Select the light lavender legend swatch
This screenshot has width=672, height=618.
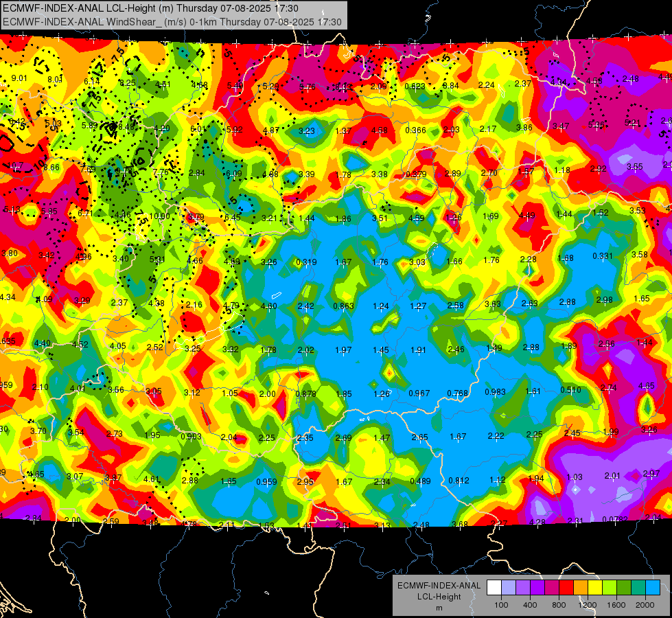509,588
